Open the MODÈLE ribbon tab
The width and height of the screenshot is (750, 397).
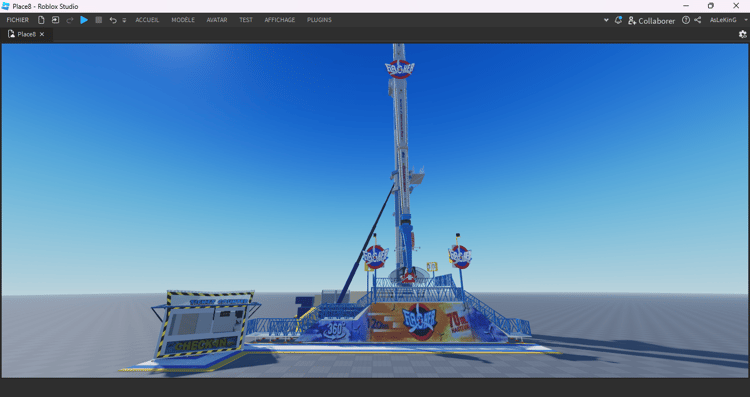183,20
